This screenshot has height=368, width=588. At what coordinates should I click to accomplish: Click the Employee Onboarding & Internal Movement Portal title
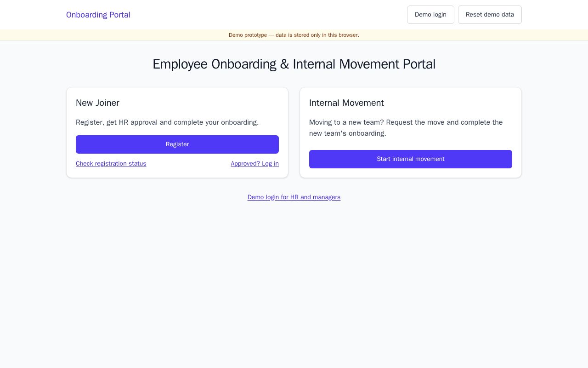tap(294, 64)
